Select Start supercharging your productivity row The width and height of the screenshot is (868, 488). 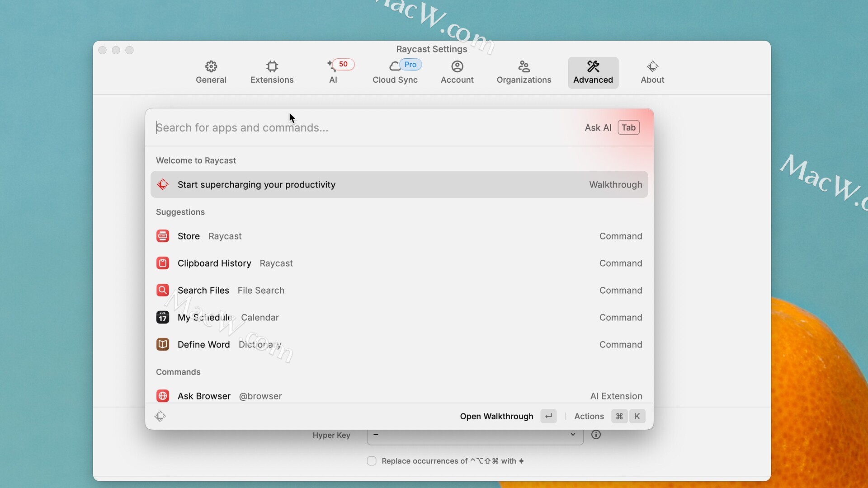[399, 184]
